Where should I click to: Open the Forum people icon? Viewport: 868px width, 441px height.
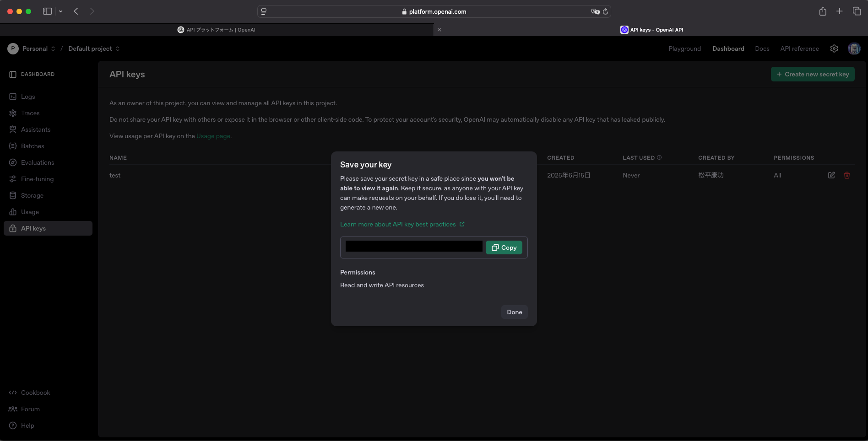(x=13, y=409)
